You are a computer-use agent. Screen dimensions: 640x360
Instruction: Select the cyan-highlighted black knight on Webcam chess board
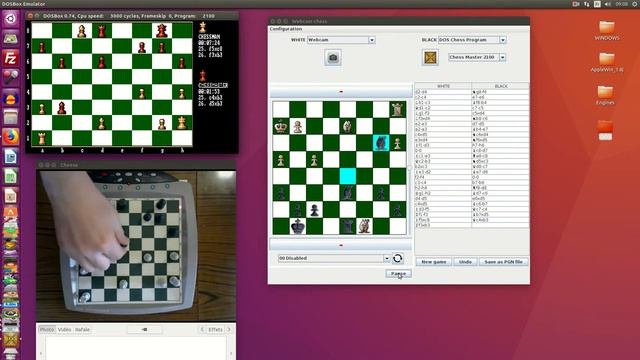click(x=381, y=143)
